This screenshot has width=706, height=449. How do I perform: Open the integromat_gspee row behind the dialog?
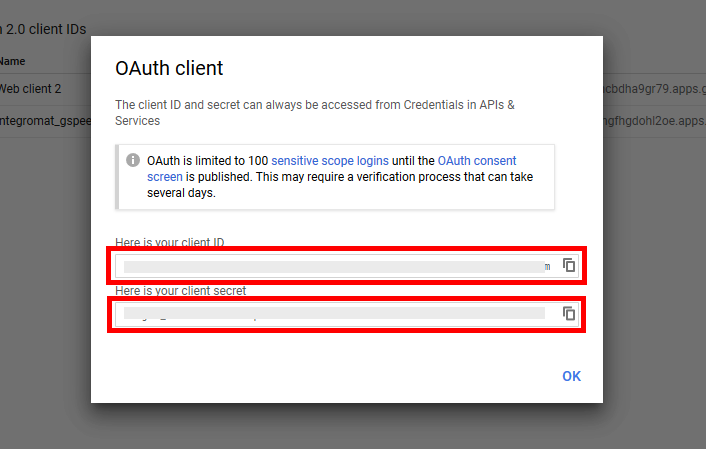pyautogui.click(x=45, y=121)
